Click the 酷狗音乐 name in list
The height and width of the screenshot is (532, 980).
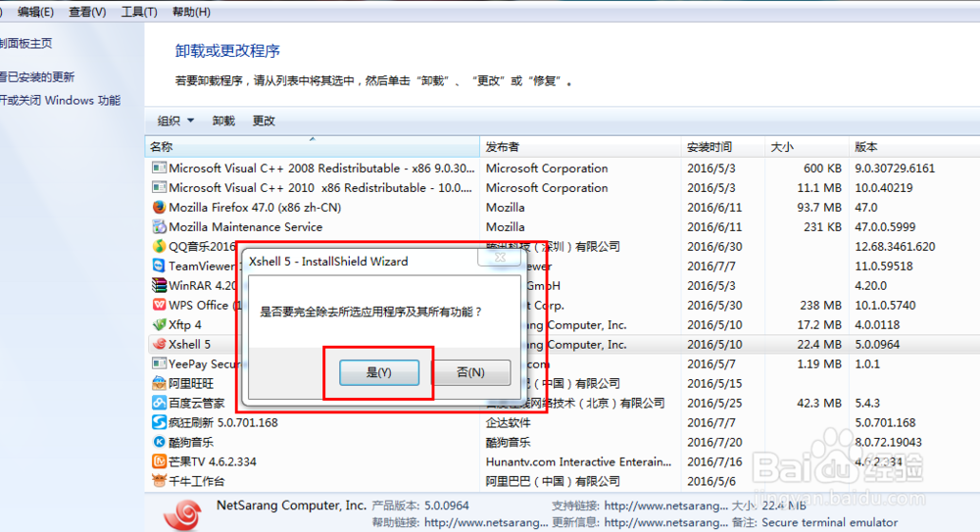pos(191,442)
